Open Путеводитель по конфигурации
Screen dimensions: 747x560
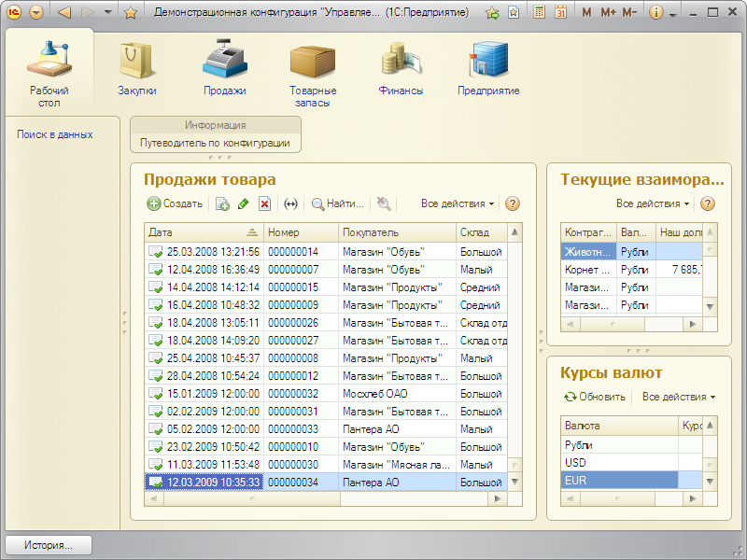[x=215, y=143]
